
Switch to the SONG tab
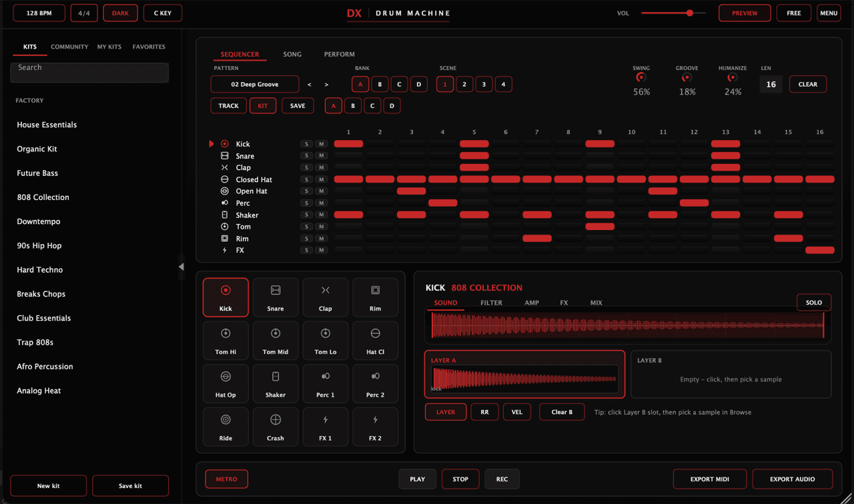(292, 54)
